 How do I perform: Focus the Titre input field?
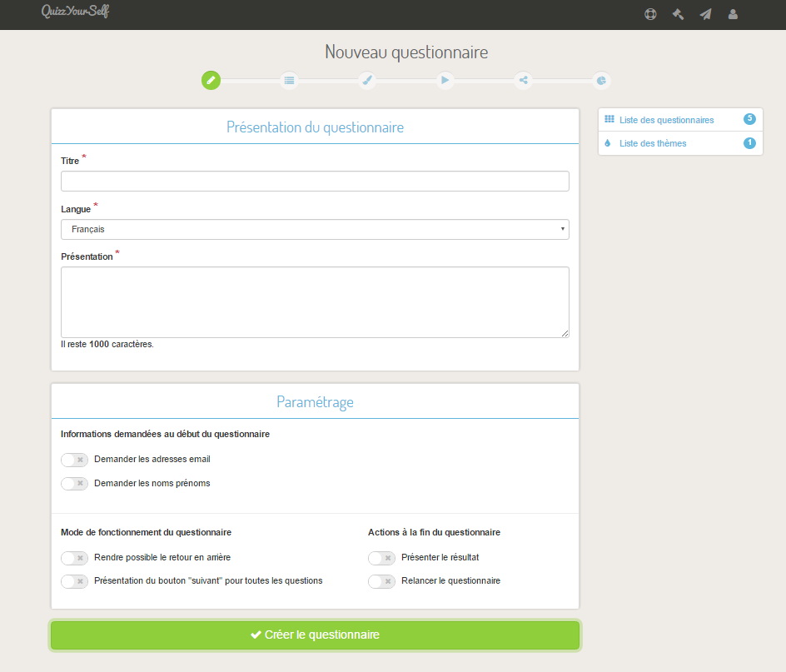click(315, 182)
